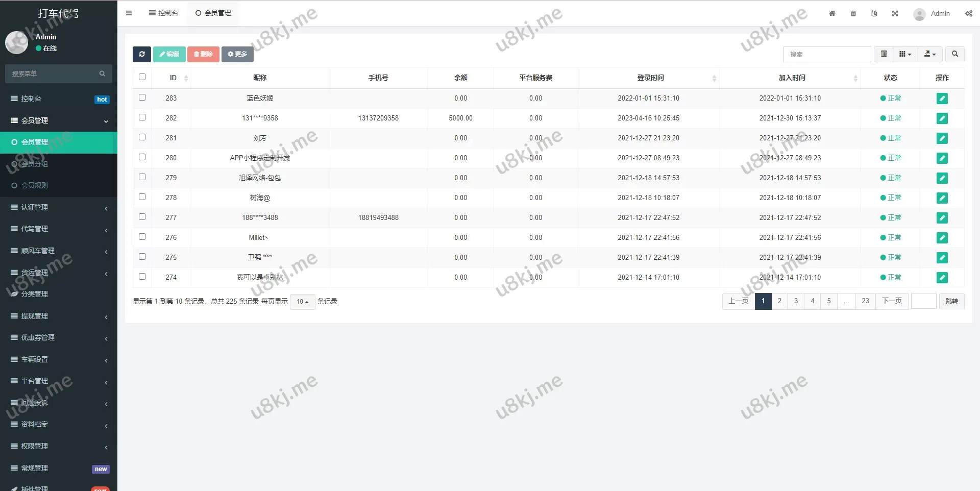Image resolution: width=980 pixels, height=491 pixels.
Task: Click the 更多 button
Action: point(237,54)
